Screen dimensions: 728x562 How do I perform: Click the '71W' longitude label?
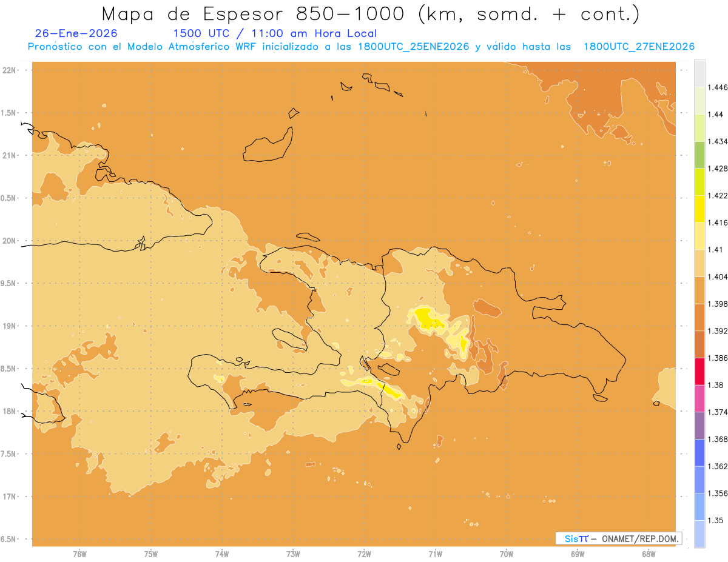coord(435,554)
